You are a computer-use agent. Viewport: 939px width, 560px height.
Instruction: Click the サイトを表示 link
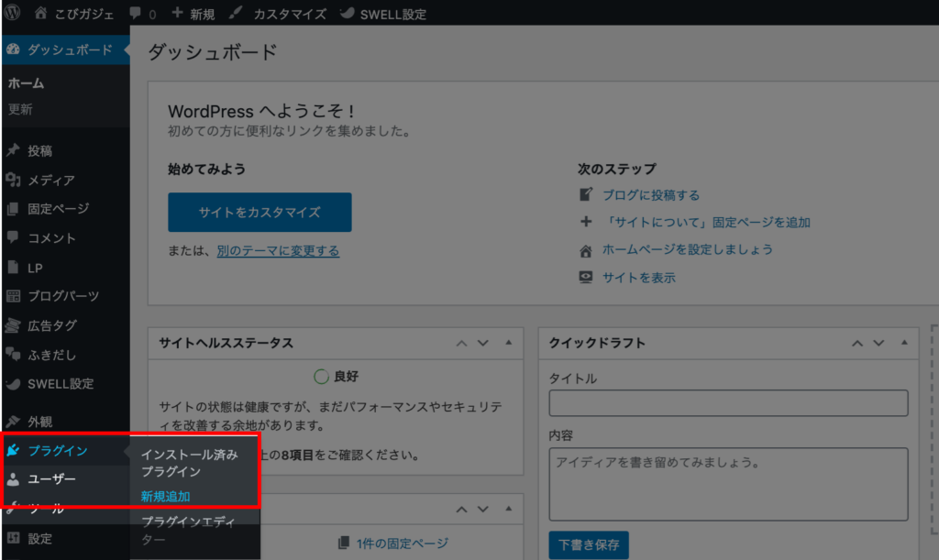[x=639, y=278]
